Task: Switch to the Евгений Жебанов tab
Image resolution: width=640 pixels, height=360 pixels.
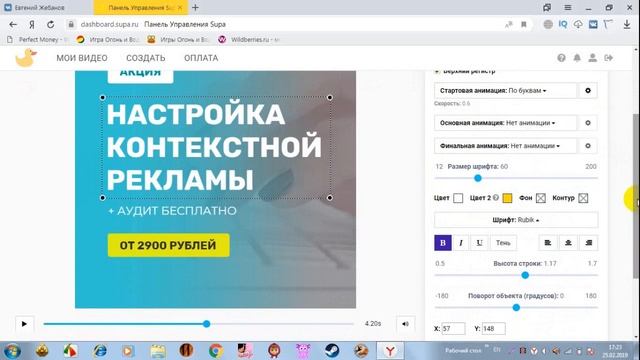Action: (x=47, y=7)
